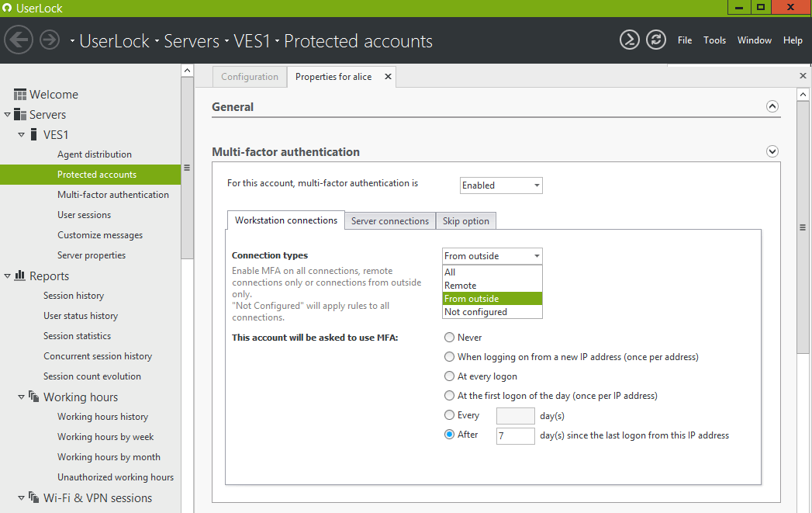The width and height of the screenshot is (812, 513).
Task: Go back with the back arrow button
Action: click(x=19, y=40)
